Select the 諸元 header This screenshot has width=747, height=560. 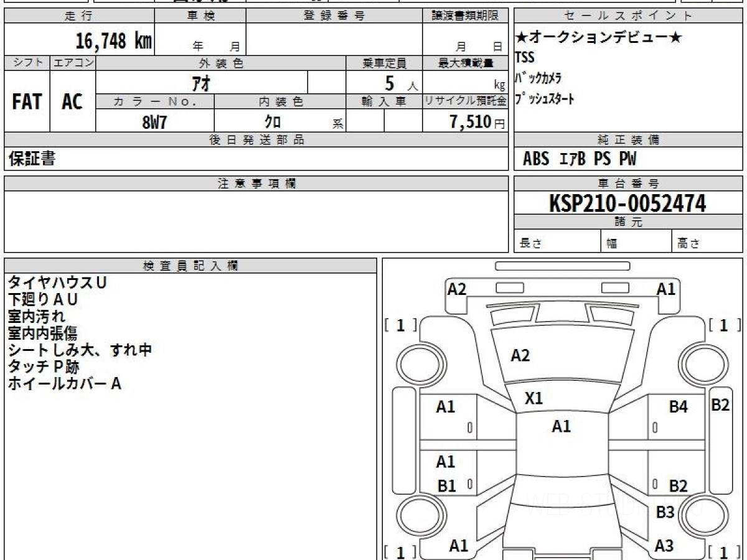tap(628, 222)
